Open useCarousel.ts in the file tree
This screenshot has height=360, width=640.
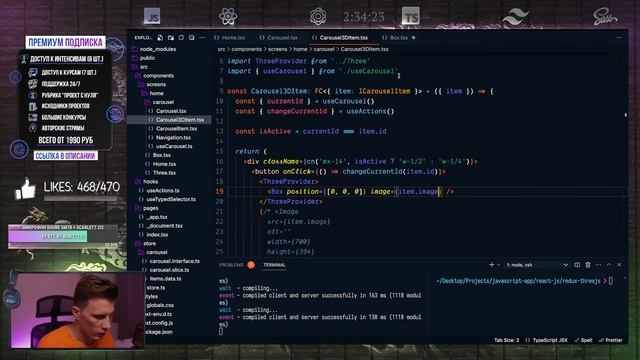174,146
